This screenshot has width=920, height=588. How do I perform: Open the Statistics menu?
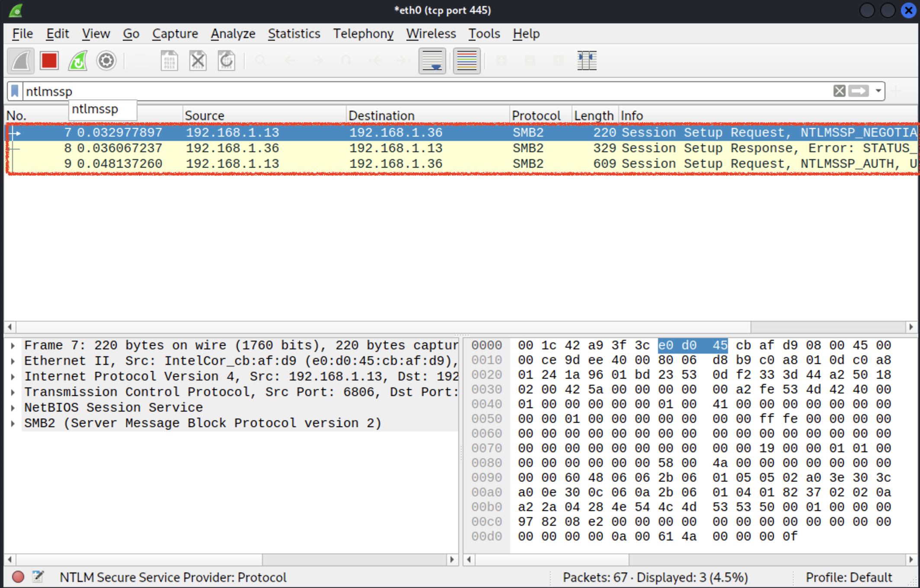(x=294, y=34)
